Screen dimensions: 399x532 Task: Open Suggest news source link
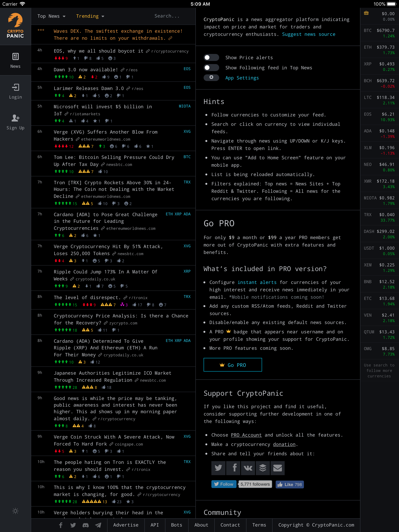click(309, 34)
